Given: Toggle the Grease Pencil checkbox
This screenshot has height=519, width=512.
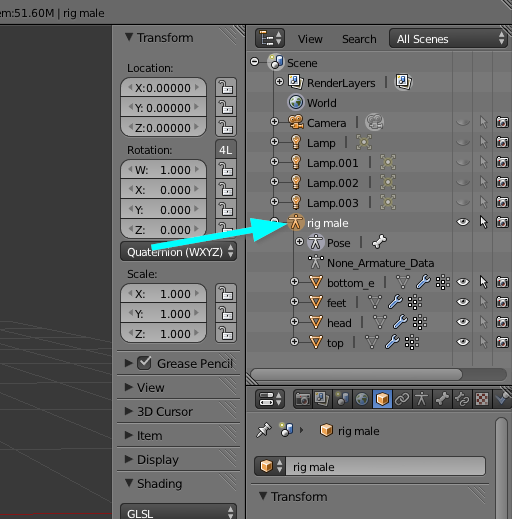Looking at the screenshot, I should 144,363.
